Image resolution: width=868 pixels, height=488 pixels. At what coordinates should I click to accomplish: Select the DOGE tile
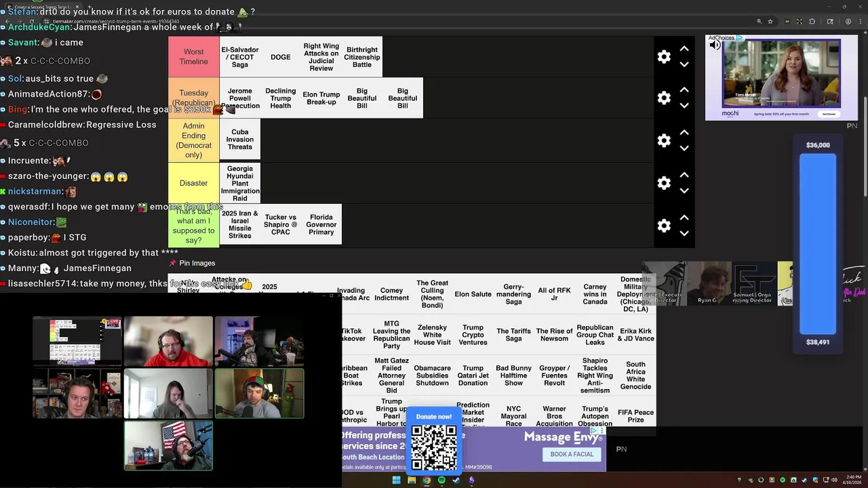coord(281,57)
